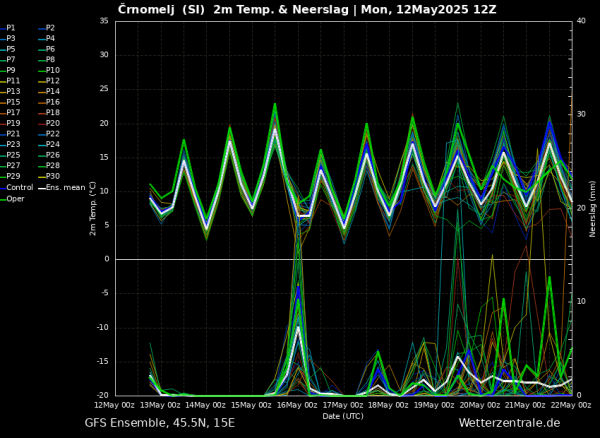Viewport: 600px width, 438px height.
Task: Click the '21May 00z' date label
Action: pyautogui.click(x=526, y=405)
